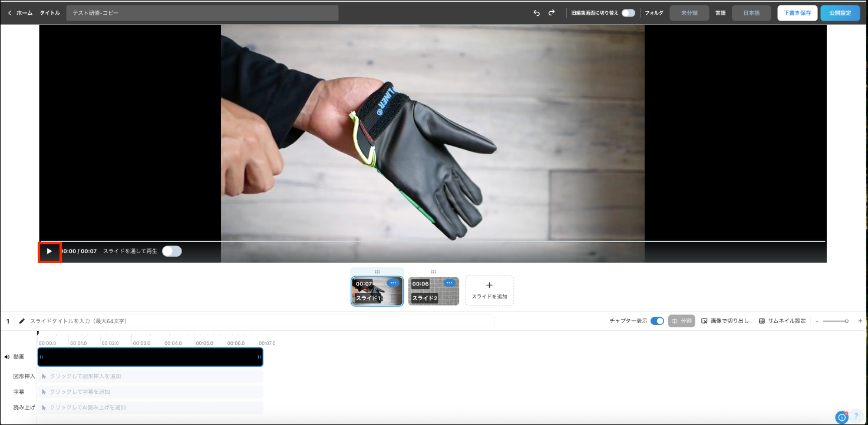The height and width of the screenshot is (425, 868).
Task: Click the timeline ruler at 00:03.0
Action: pyautogui.click(x=141, y=343)
